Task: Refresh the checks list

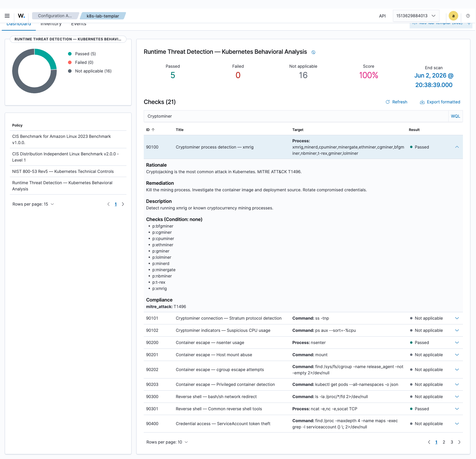Action: point(396,102)
